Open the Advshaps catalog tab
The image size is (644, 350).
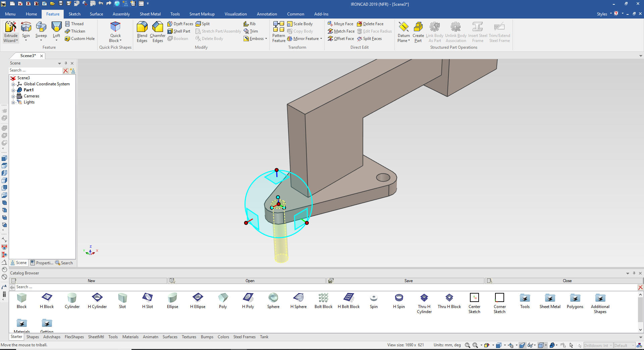52,337
